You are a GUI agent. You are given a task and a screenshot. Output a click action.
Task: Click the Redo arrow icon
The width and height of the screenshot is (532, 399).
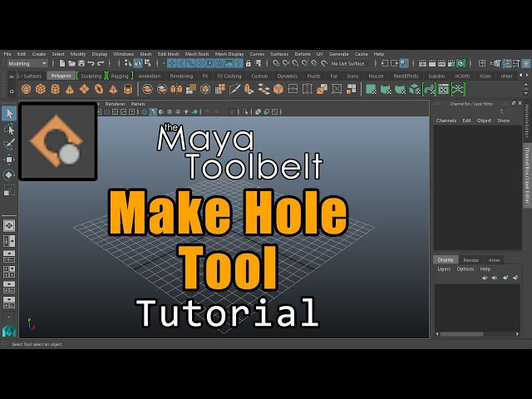coord(101,63)
